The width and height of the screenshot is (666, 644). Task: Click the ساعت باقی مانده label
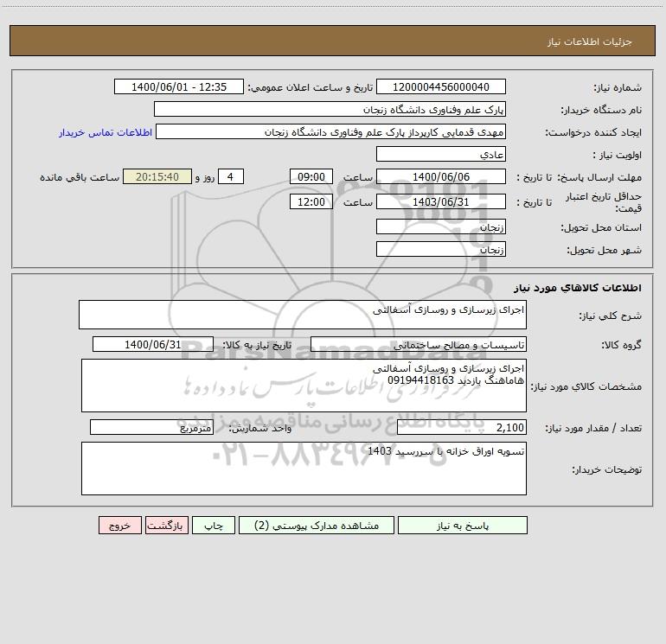[x=80, y=177]
